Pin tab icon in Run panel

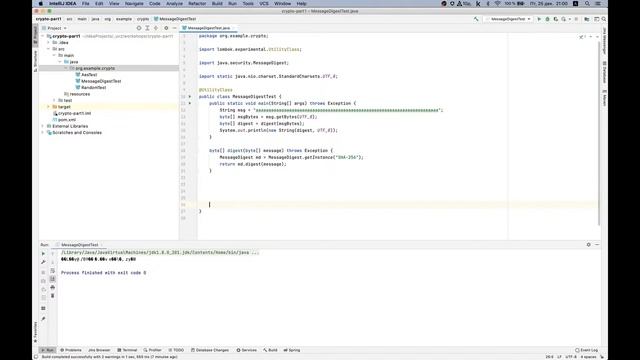tap(43, 319)
